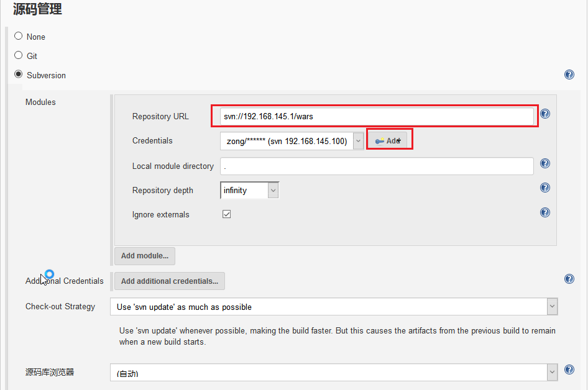Click Add additional credentials... button
The height and width of the screenshot is (390, 588).
[170, 281]
